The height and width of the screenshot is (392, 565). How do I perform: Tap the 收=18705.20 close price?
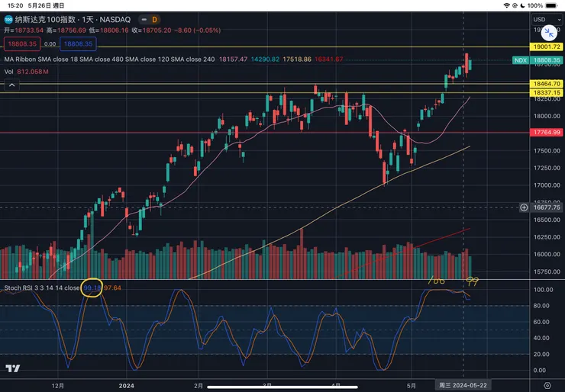(x=151, y=31)
